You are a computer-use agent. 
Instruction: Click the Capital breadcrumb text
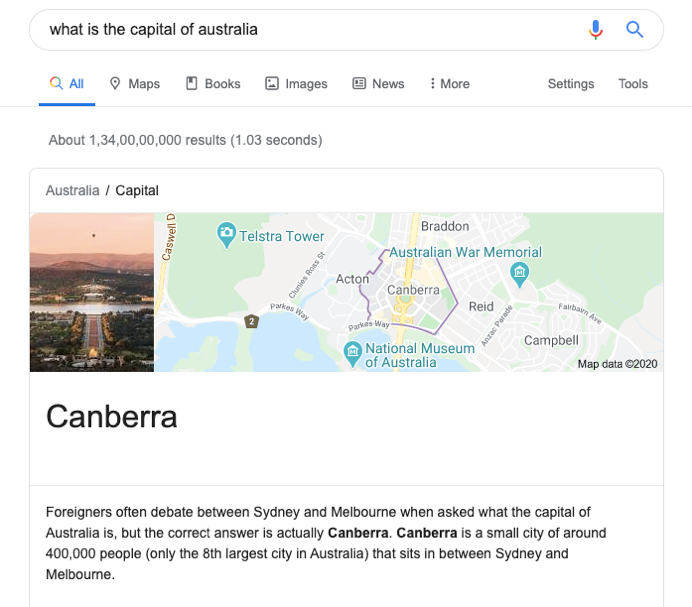click(x=137, y=190)
